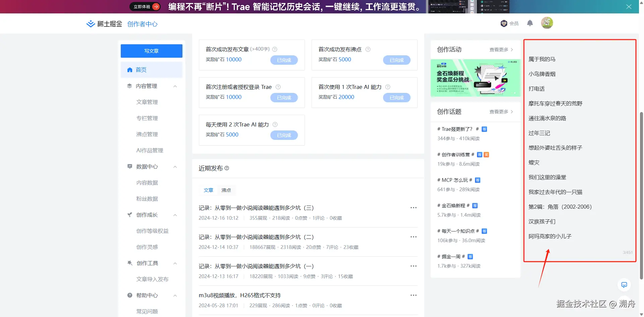Screen dimensions: 644x317
Task: Click the 写文章 button
Action: (x=152, y=51)
